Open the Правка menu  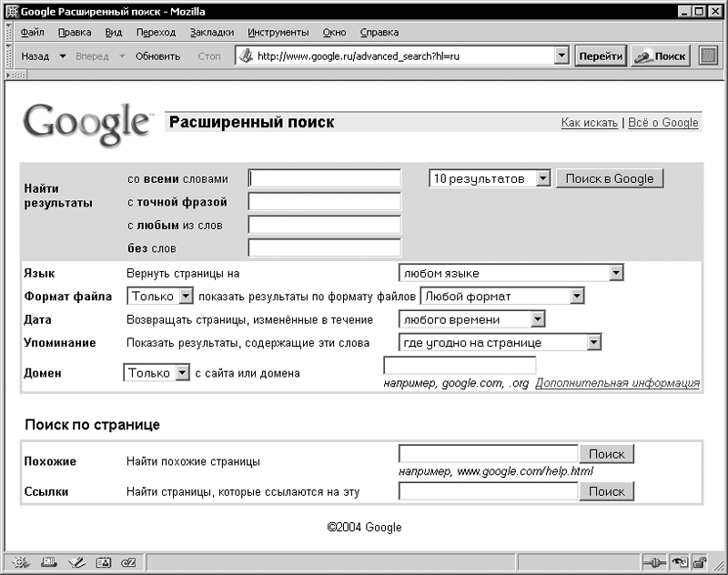click(75, 32)
